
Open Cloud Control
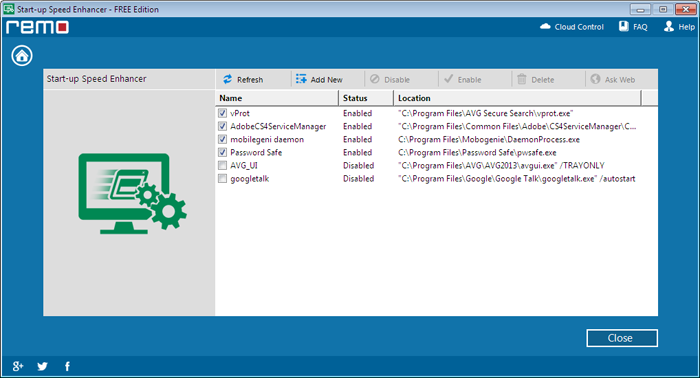pyautogui.click(x=571, y=27)
